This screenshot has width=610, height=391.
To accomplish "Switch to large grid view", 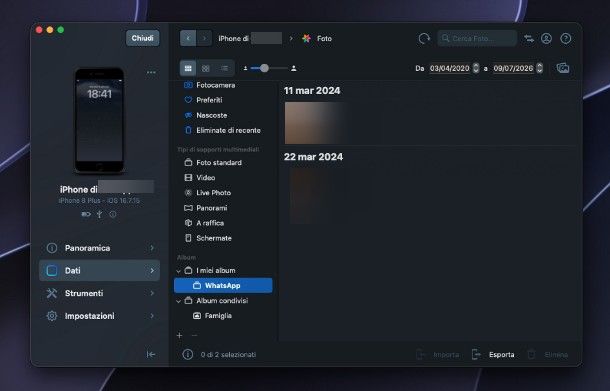I will tap(188, 68).
